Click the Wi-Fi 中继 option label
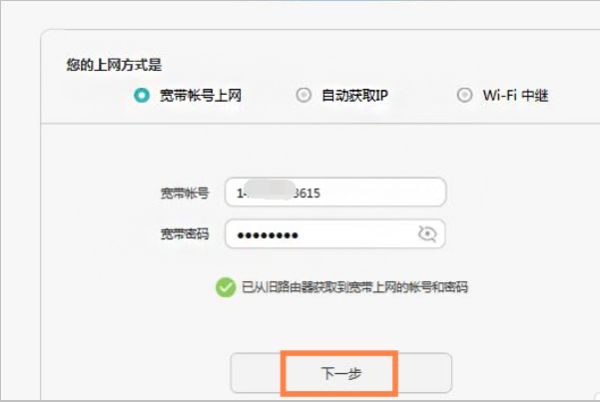 515,95
